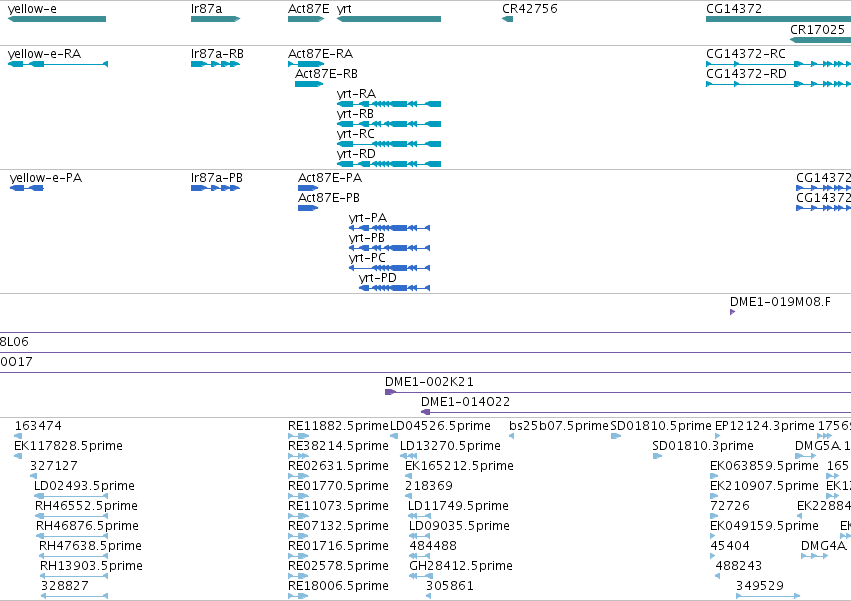Click the RH13903.5prime EST feature
Screen dimensions: 851x601
coord(74,577)
